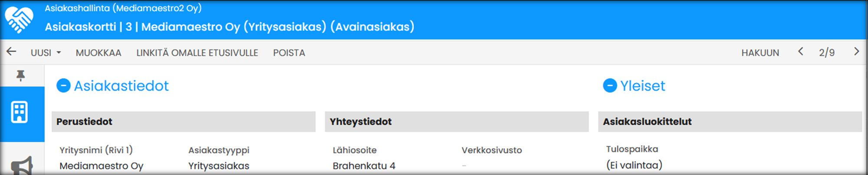This screenshot has width=868, height=175.
Task: Click the handshake heart app logo
Action: (x=19, y=20)
